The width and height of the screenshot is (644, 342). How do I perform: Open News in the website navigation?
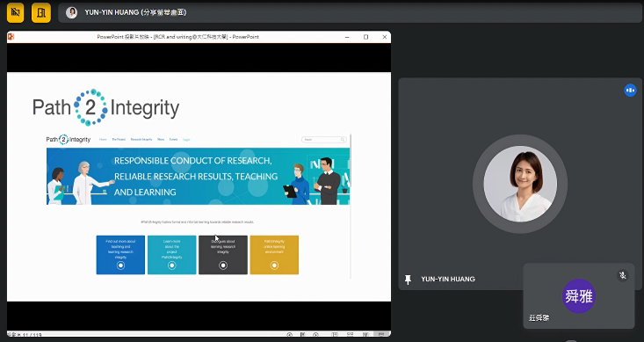click(x=161, y=139)
